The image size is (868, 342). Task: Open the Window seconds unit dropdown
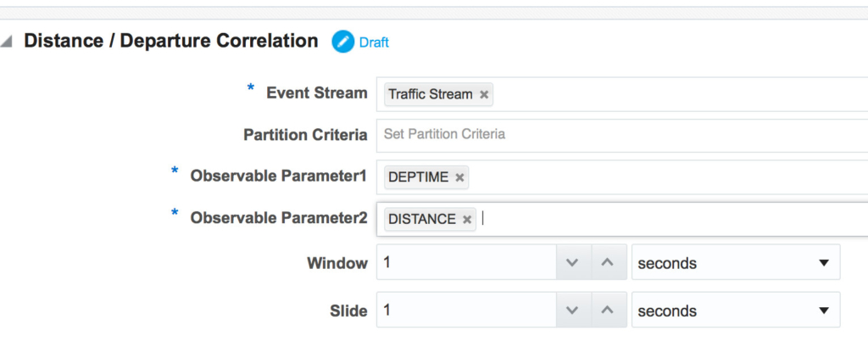pyautogui.click(x=736, y=262)
